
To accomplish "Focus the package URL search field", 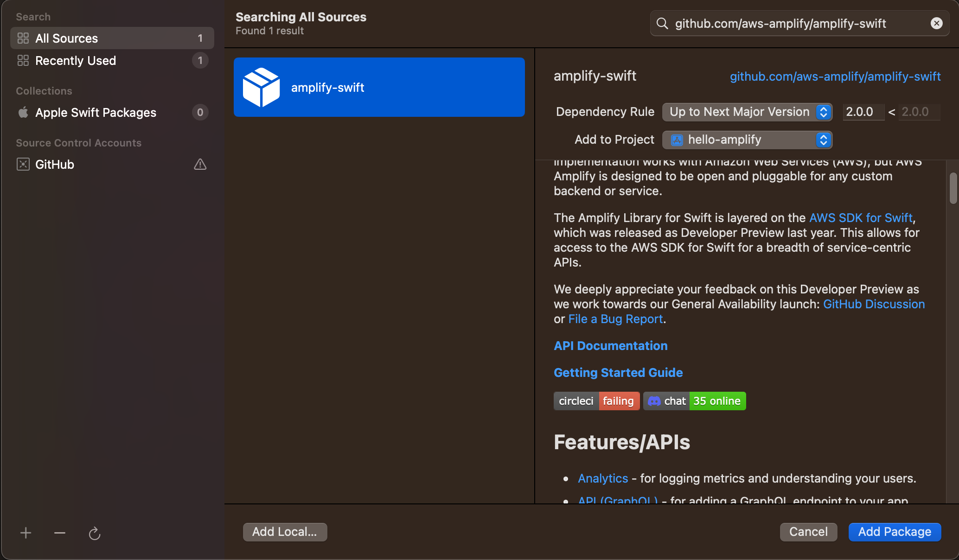I will [x=799, y=23].
